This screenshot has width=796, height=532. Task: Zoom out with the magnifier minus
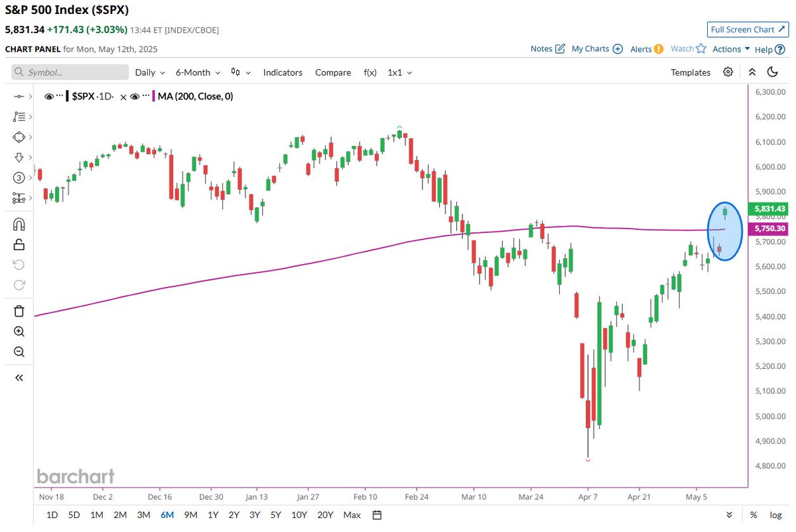pos(19,352)
